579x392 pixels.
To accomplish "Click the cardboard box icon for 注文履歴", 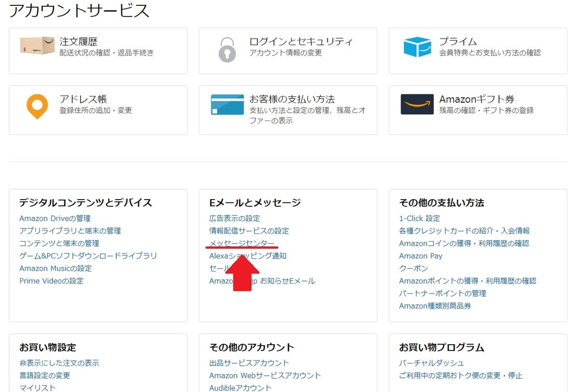I will [37, 46].
